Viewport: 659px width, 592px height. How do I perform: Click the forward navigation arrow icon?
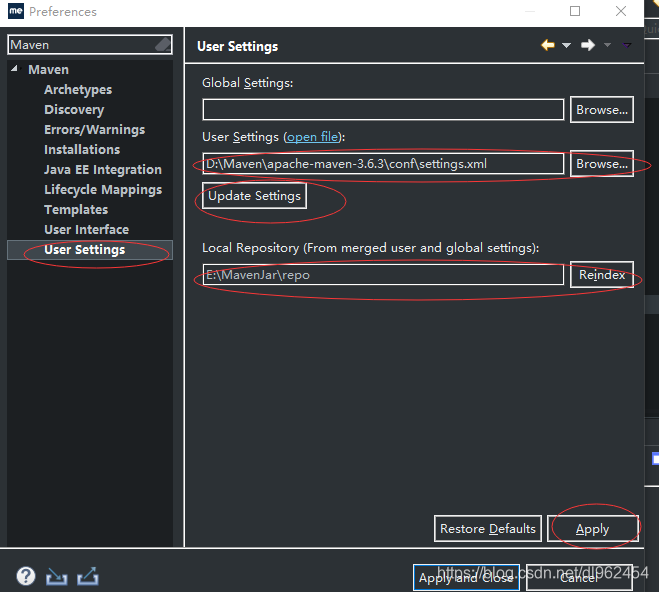[x=588, y=45]
